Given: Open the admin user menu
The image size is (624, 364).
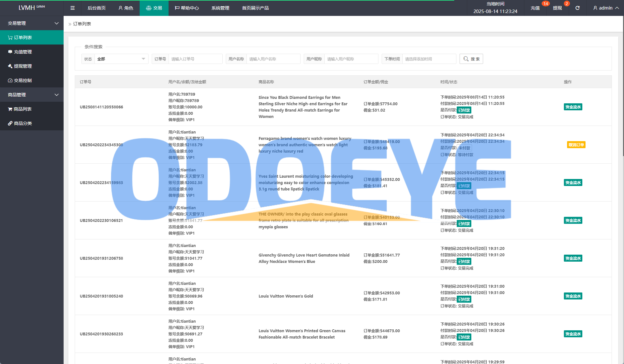Looking at the screenshot, I should (606, 8).
